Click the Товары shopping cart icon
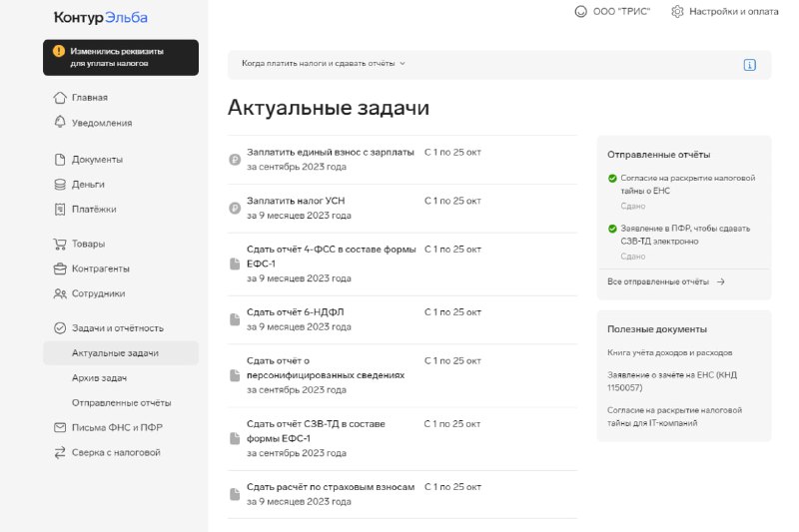 [60, 244]
